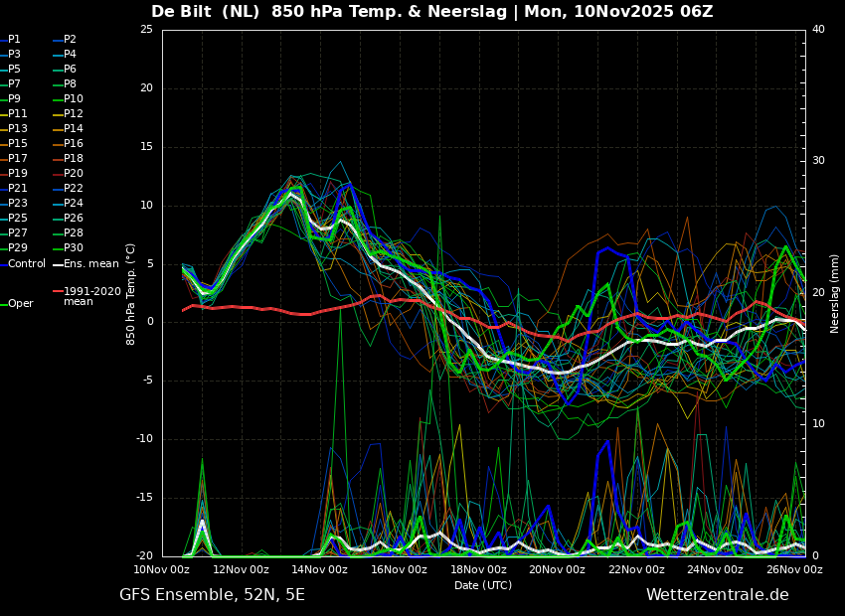845x616 pixels.
Task: Click the 14Nov 00z date tick label
Action: pyautogui.click(x=319, y=569)
